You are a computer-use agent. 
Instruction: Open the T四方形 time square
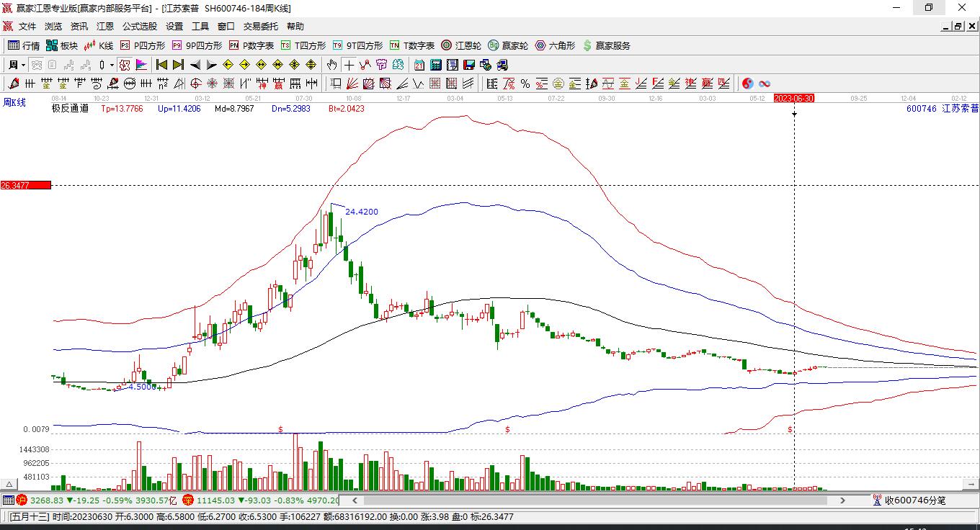(303, 45)
